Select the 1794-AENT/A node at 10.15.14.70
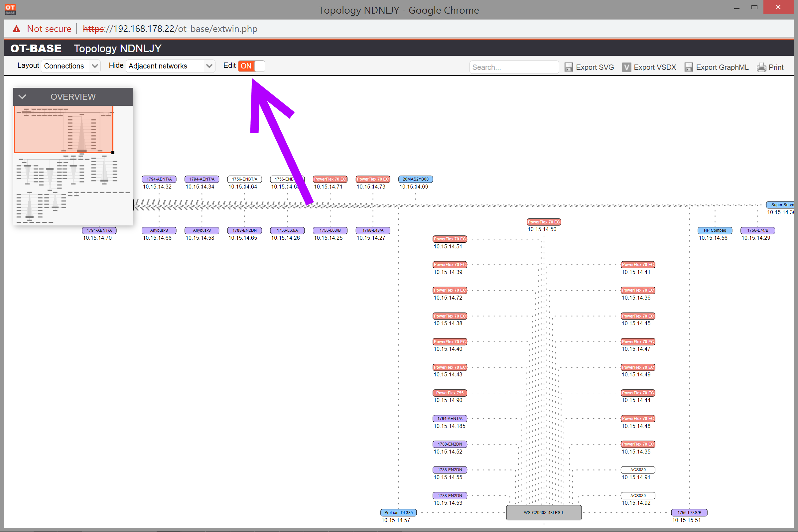Viewport: 798px width, 532px height. pos(99,230)
